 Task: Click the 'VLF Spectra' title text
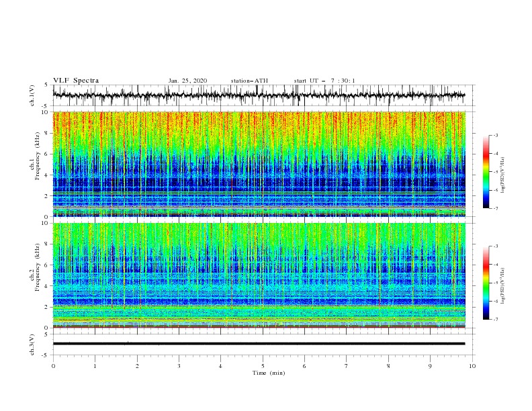point(76,81)
